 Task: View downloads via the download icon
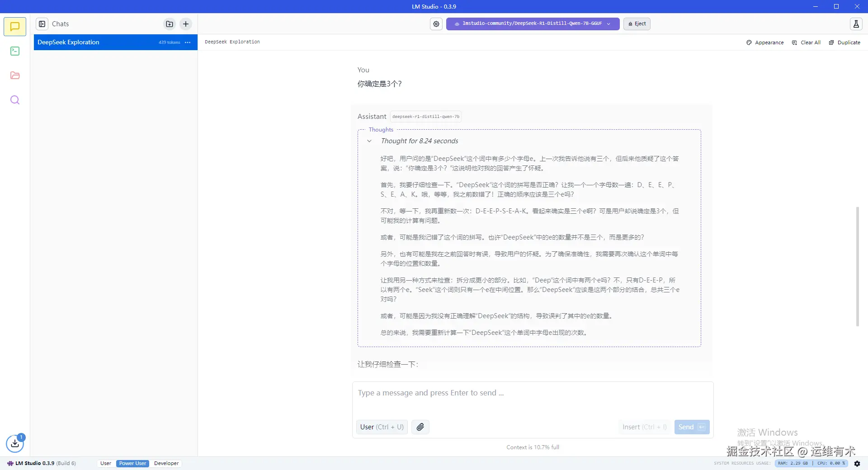[x=15, y=444]
